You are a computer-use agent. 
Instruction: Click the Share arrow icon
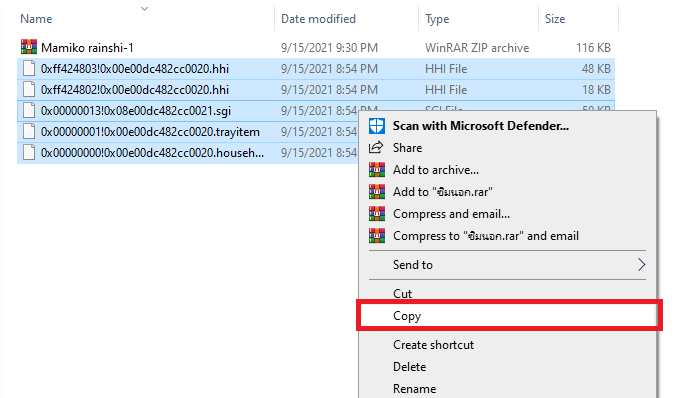[376, 148]
